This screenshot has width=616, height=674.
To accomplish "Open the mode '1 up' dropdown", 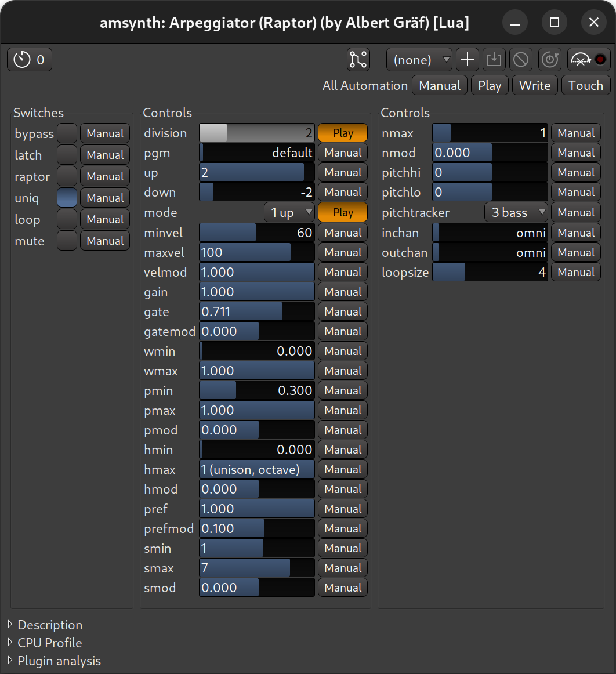I will click(x=289, y=212).
